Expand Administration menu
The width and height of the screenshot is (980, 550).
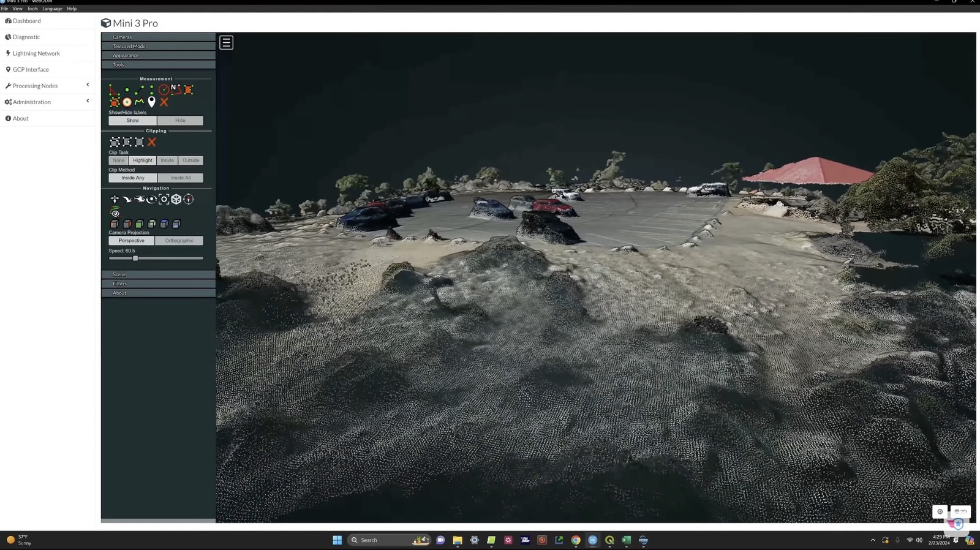coord(47,102)
